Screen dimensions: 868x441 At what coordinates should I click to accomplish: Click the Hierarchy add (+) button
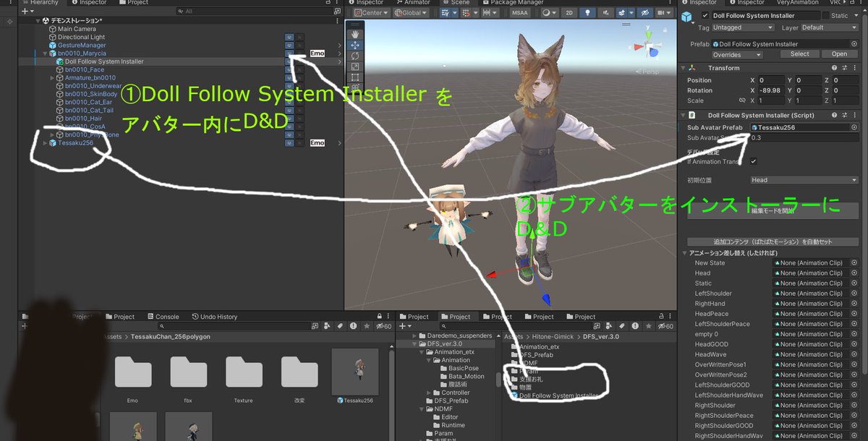click(25, 12)
